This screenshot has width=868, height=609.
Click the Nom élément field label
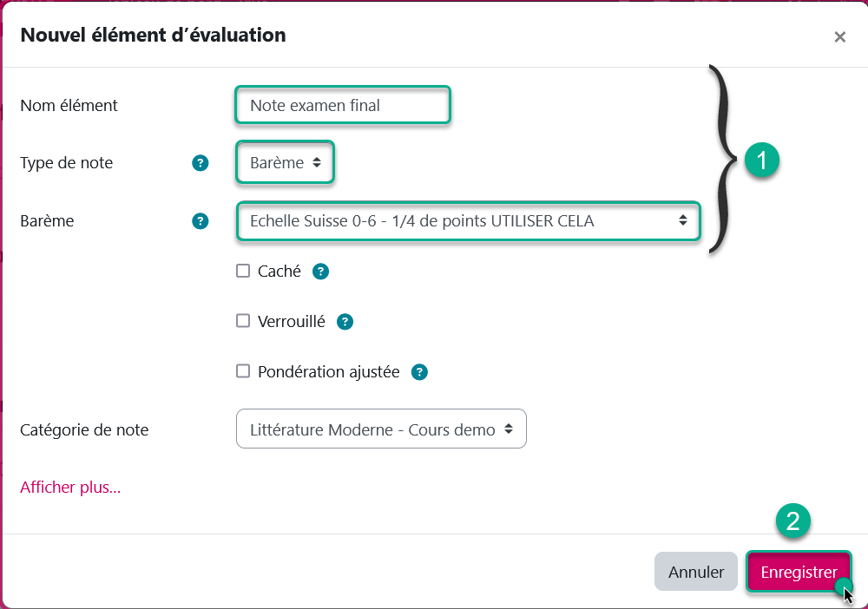[69, 106]
